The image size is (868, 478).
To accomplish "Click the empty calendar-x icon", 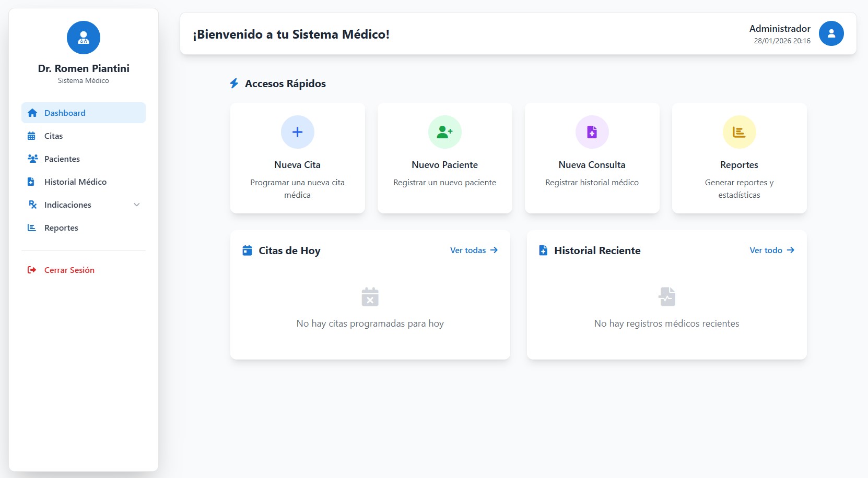I will pos(370,296).
